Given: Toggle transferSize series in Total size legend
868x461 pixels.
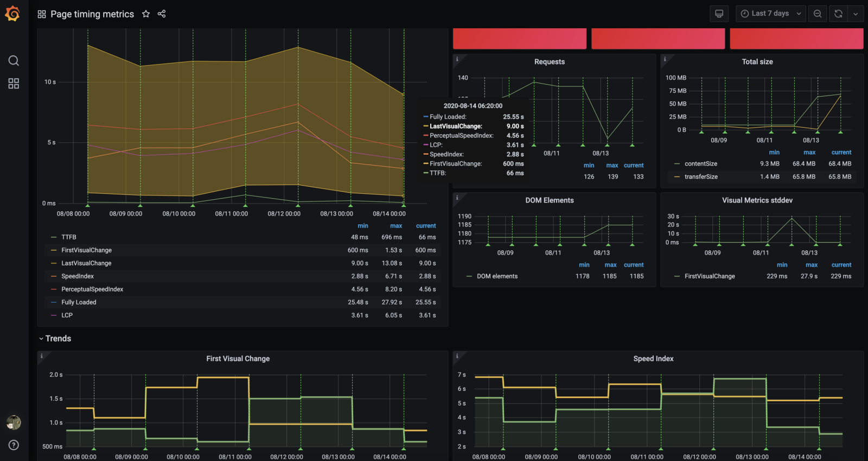Looking at the screenshot, I should [701, 176].
